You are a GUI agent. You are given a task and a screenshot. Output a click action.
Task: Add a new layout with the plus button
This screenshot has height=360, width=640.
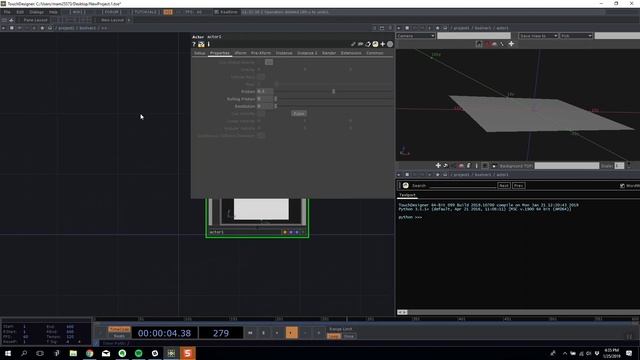129,20
